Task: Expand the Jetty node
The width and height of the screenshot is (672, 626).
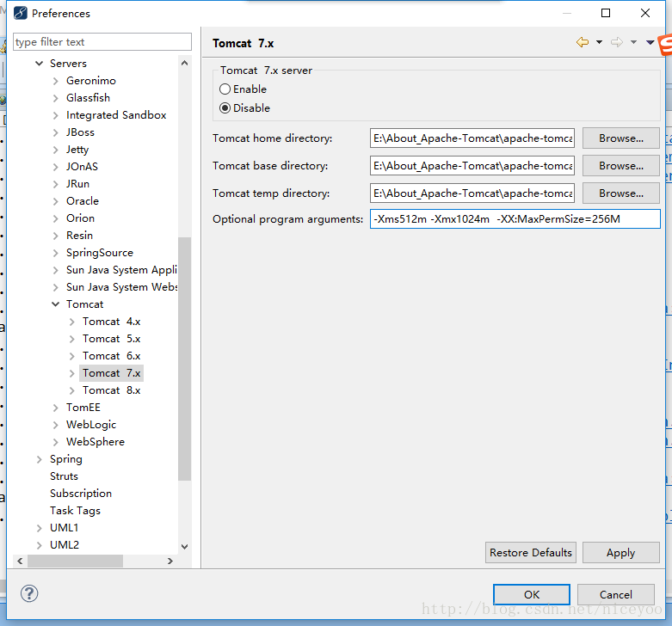Action: [55, 150]
